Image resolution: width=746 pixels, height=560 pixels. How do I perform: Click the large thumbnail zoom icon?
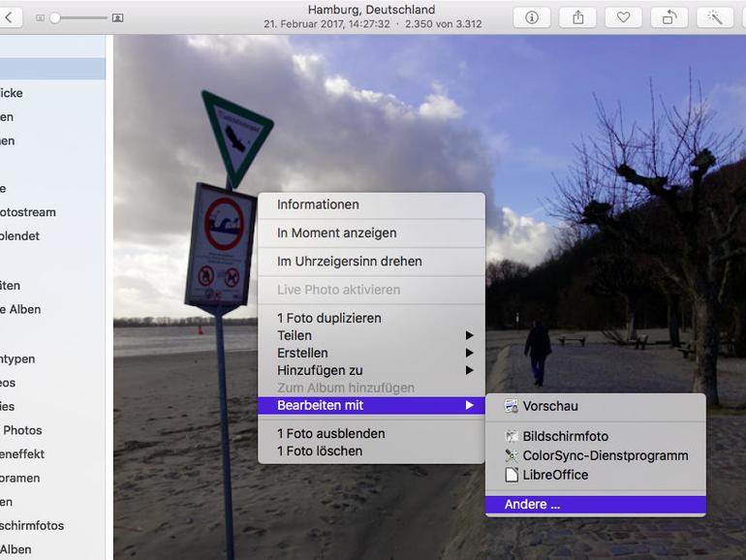117,18
